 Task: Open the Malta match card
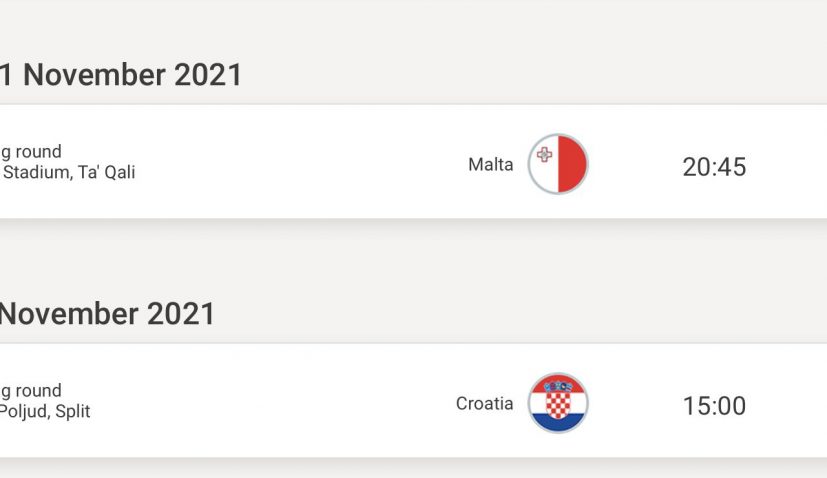(300, 164)
